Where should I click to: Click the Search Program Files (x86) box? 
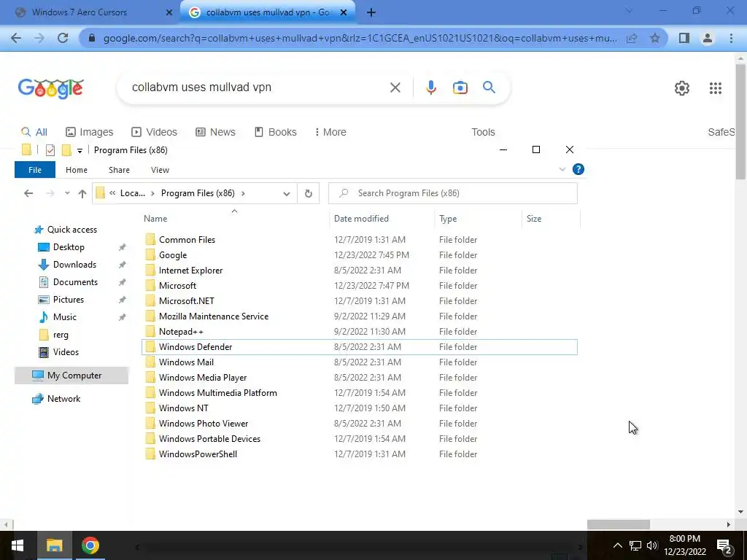pos(452,193)
